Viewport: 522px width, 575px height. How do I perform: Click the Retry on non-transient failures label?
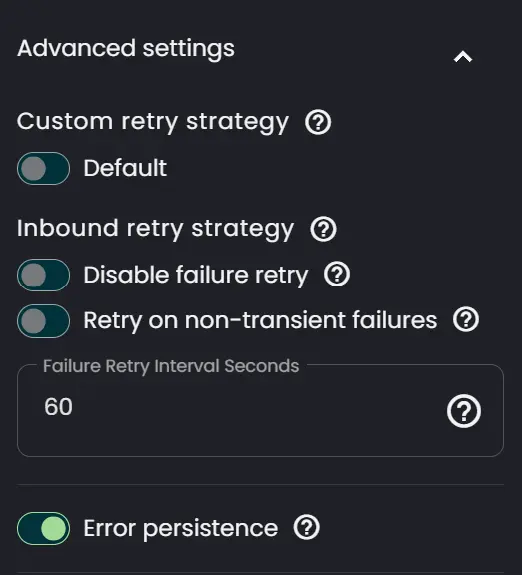coord(260,321)
